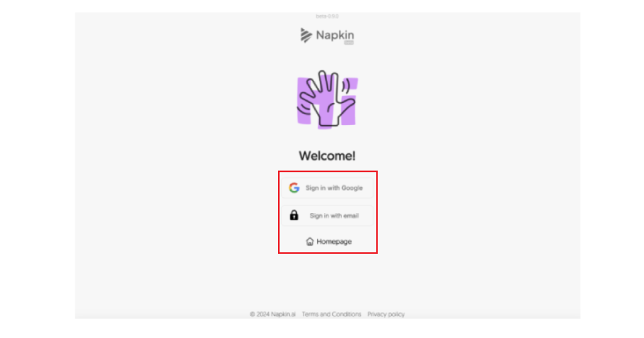Screen dimensions: 644x338
Task: Sign in with Google
Action: [327, 188]
